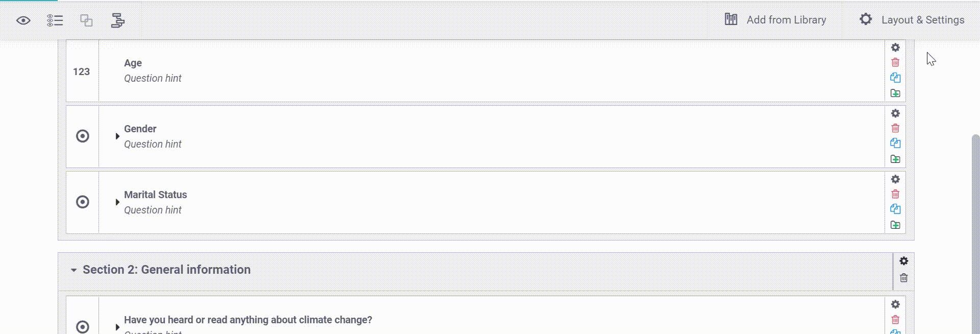The width and height of the screenshot is (980, 334).
Task: Click the create group icon in toolbar
Action: click(x=86, y=20)
